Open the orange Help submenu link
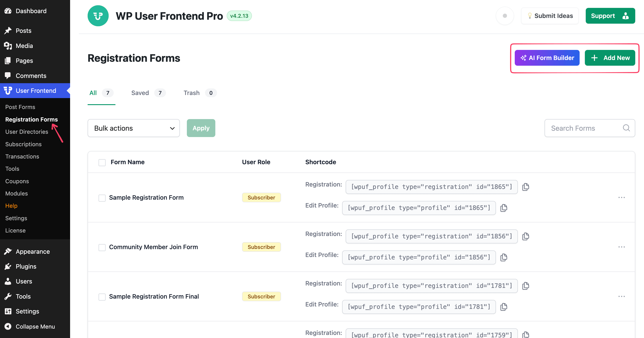 tap(11, 206)
